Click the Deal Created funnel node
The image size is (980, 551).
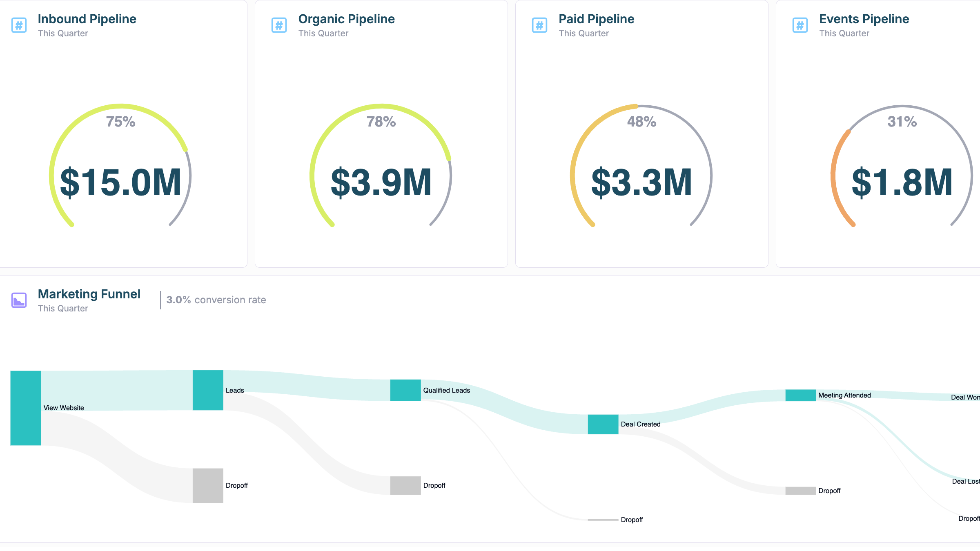click(603, 424)
